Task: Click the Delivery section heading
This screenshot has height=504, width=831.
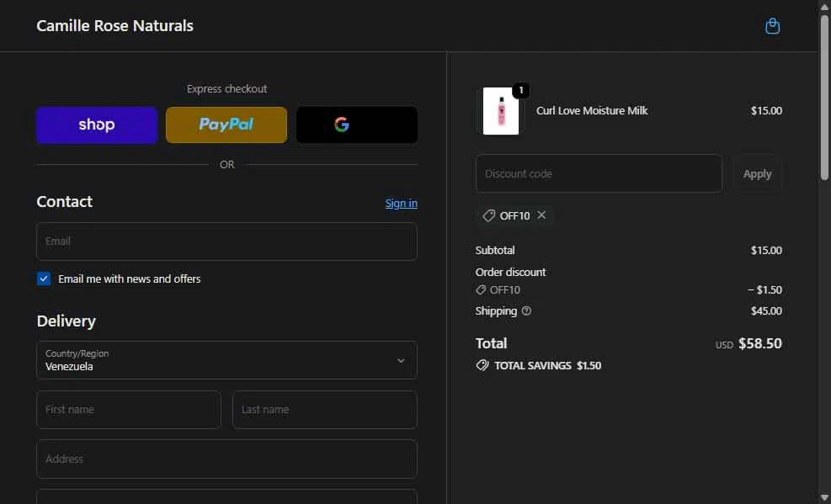Action: click(x=67, y=321)
